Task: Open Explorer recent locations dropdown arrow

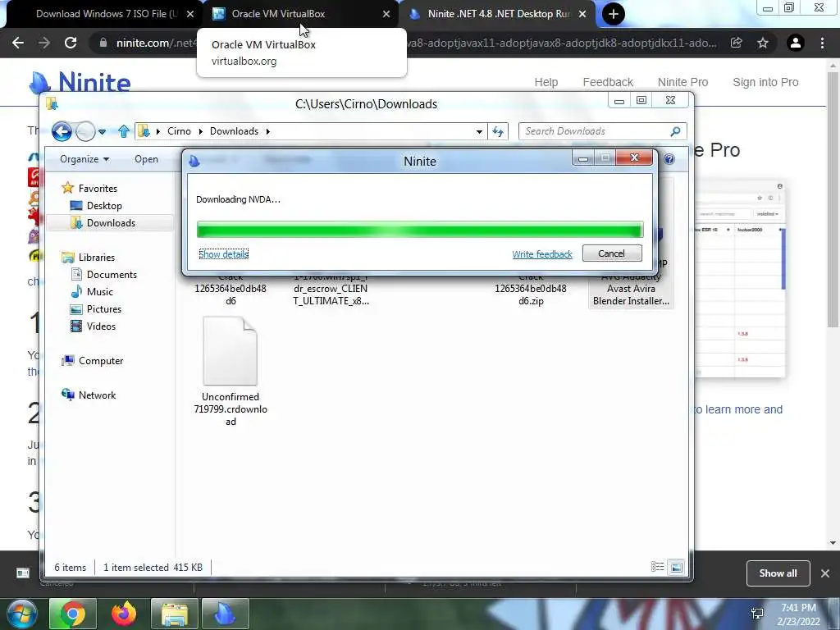Action: click(102, 131)
